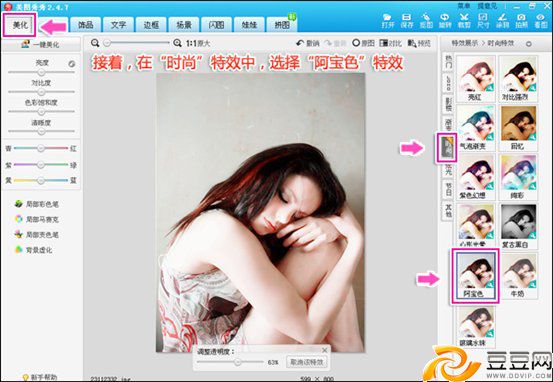This screenshot has height=382, width=553.
Task: Open the 时尚 effects category tab
Action: click(447, 147)
